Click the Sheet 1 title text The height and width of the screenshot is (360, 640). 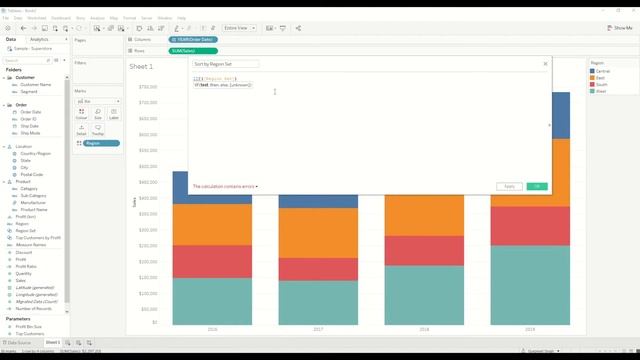(x=141, y=66)
